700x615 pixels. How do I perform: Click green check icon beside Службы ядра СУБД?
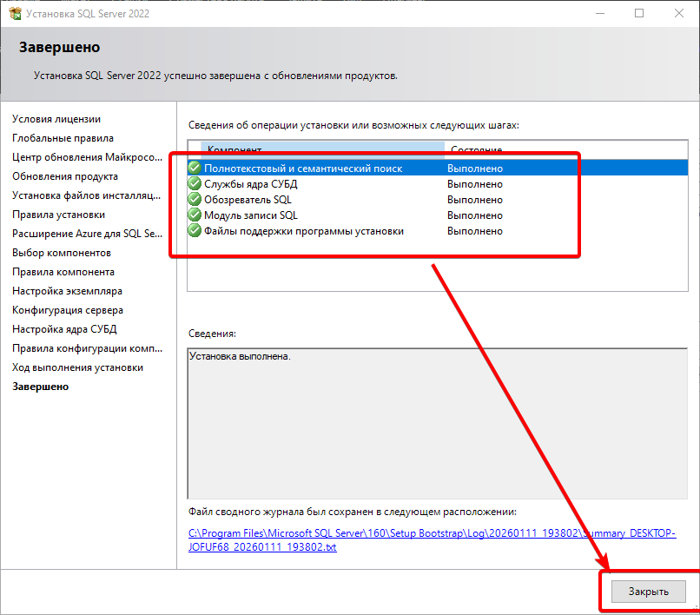195,183
